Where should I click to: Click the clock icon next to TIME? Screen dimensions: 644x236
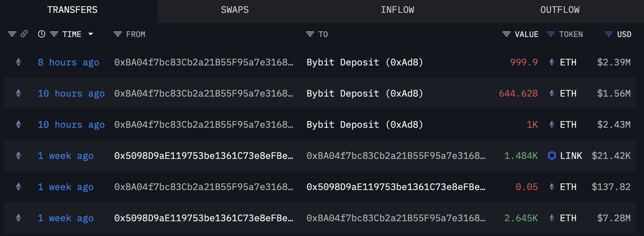pyautogui.click(x=42, y=34)
